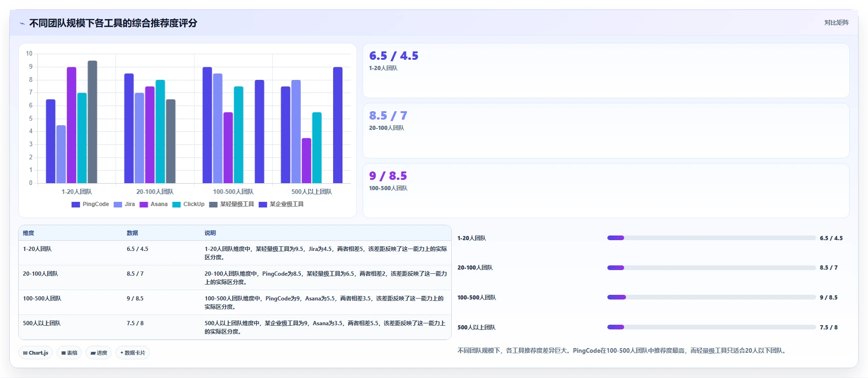Screen dimensions: 868x378
Task: Click the ClickUp bar in 500人以上团队 group
Action: tap(317, 148)
